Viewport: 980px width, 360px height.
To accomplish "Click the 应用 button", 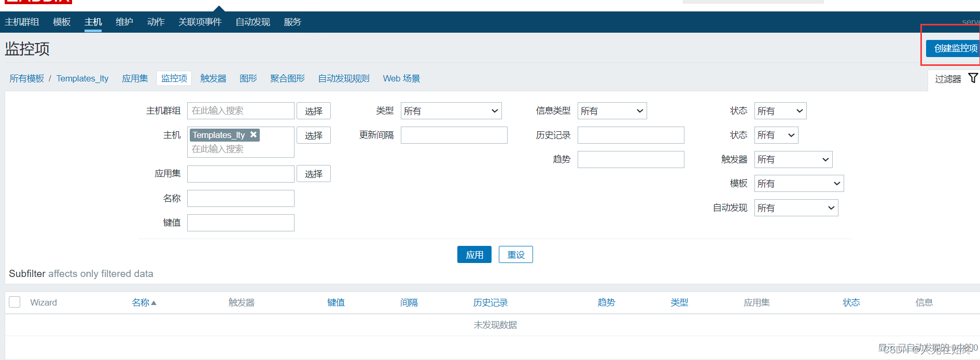I will (x=474, y=254).
